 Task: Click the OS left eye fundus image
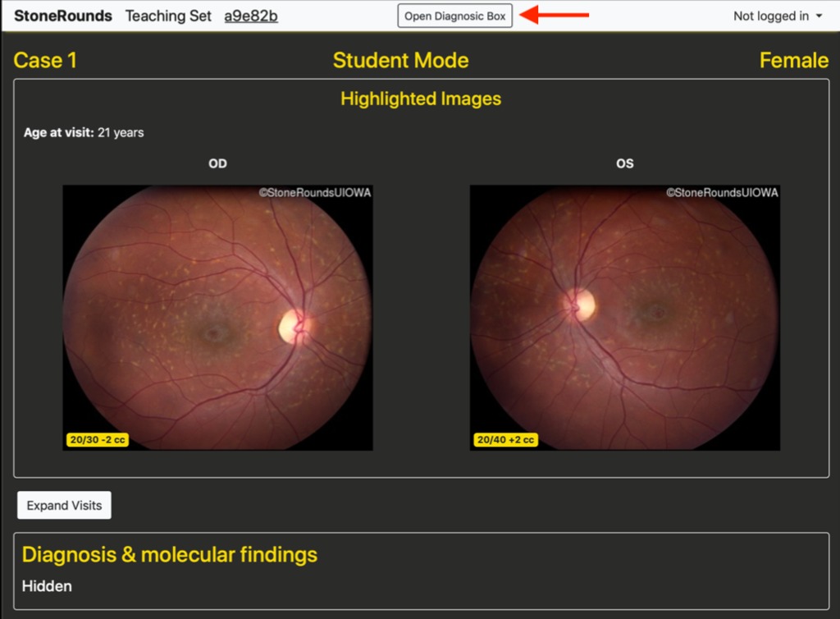click(624, 318)
